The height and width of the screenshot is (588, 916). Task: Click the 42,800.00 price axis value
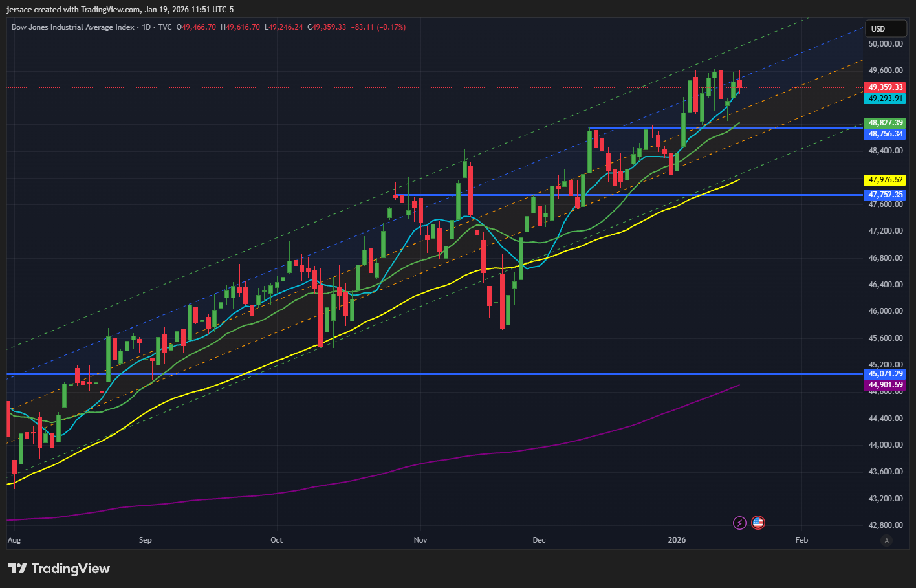pos(886,525)
